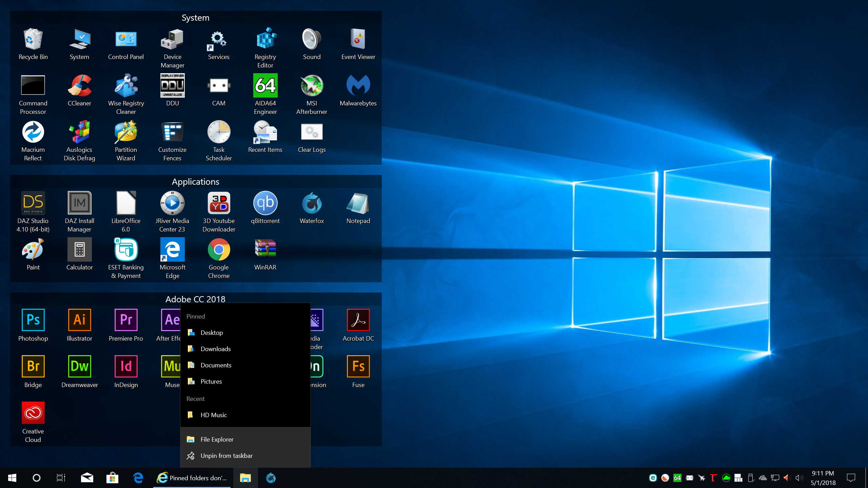This screenshot has width=868, height=488.
Task: Switch to 'Pinned folders don'...' taskbar window
Action: [x=192, y=478]
